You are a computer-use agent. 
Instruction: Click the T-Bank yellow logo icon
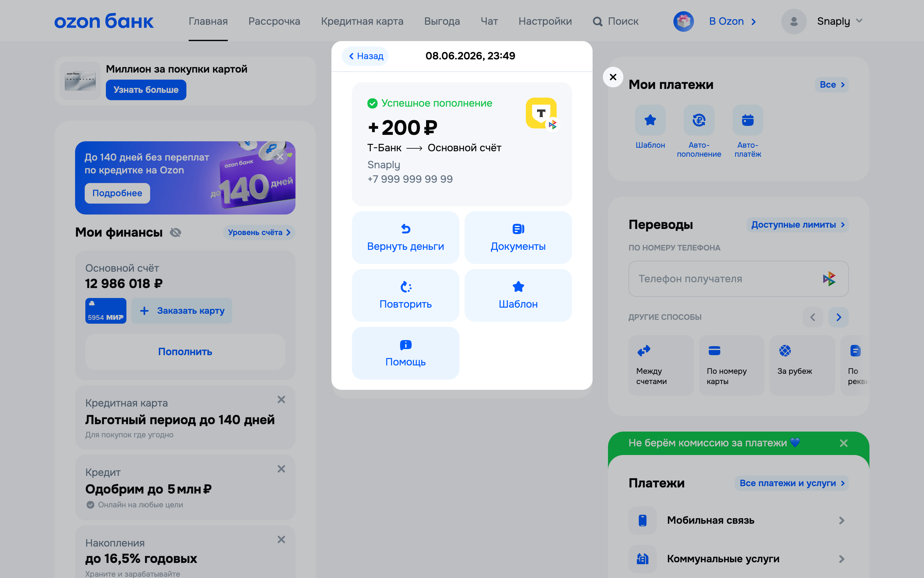point(541,113)
